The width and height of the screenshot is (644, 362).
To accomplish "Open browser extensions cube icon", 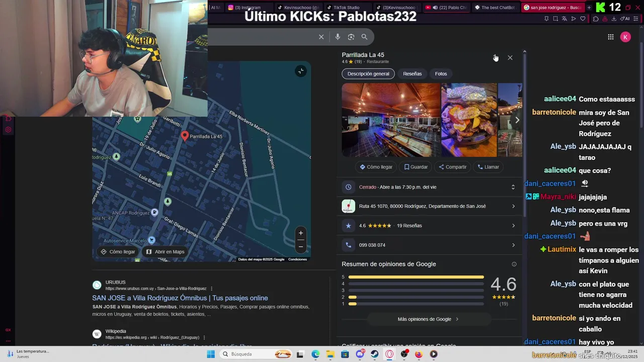I will (596, 19).
